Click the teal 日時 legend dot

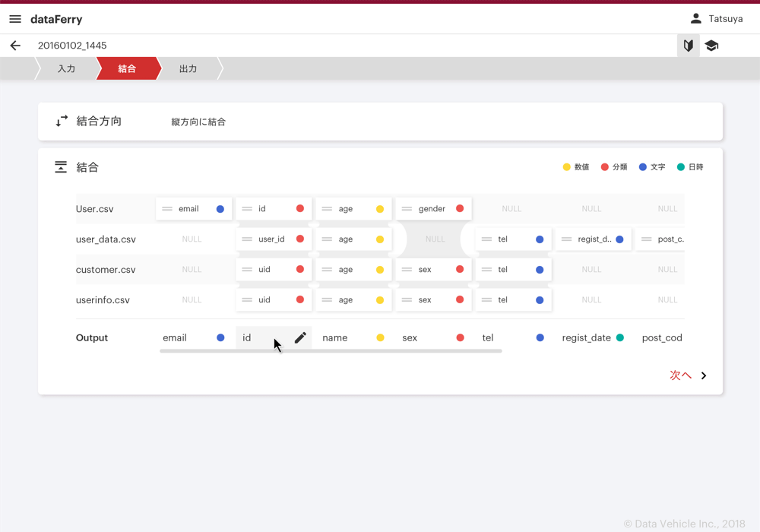coord(680,167)
